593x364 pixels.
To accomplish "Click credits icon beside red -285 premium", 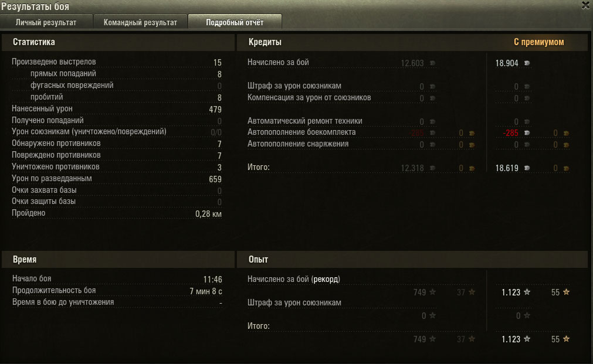I will [x=527, y=133].
